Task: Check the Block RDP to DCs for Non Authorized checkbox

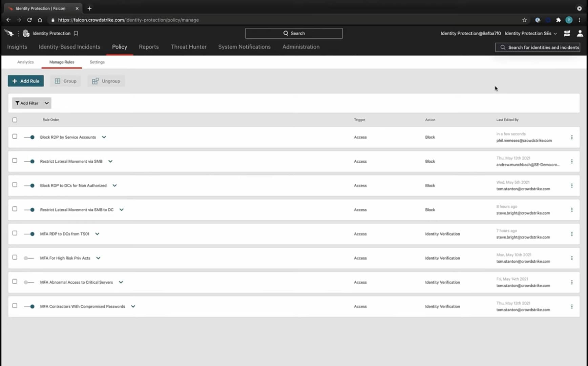Action: point(15,185)
